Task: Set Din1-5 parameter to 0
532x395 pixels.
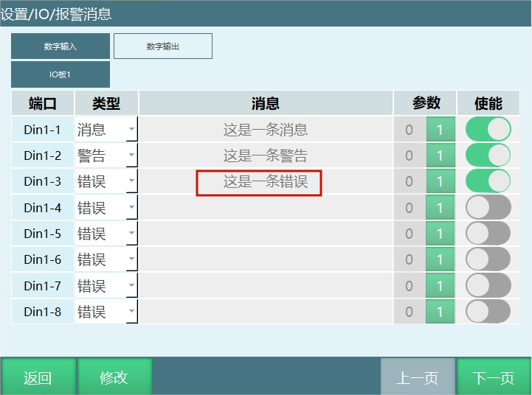Action: point(410,233)
